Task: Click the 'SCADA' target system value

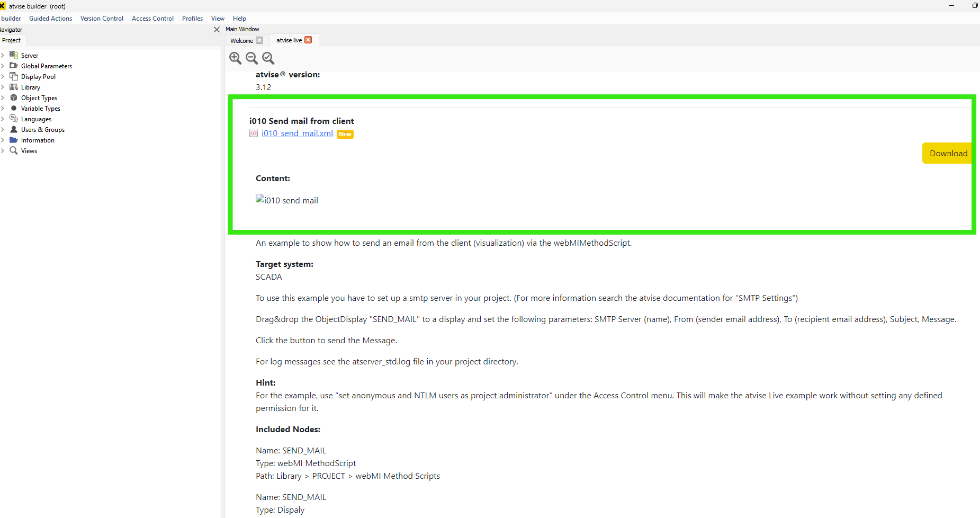Action: coord(269,276)
